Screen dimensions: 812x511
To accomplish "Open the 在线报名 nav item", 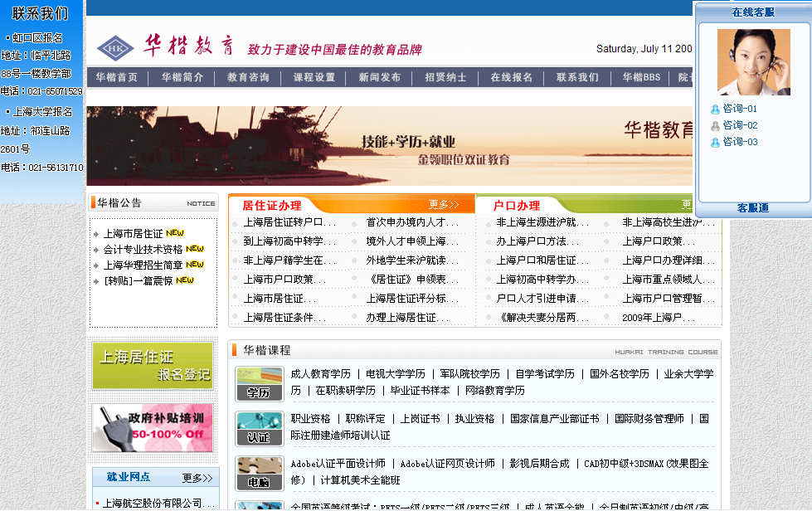I will pos(512,77).
